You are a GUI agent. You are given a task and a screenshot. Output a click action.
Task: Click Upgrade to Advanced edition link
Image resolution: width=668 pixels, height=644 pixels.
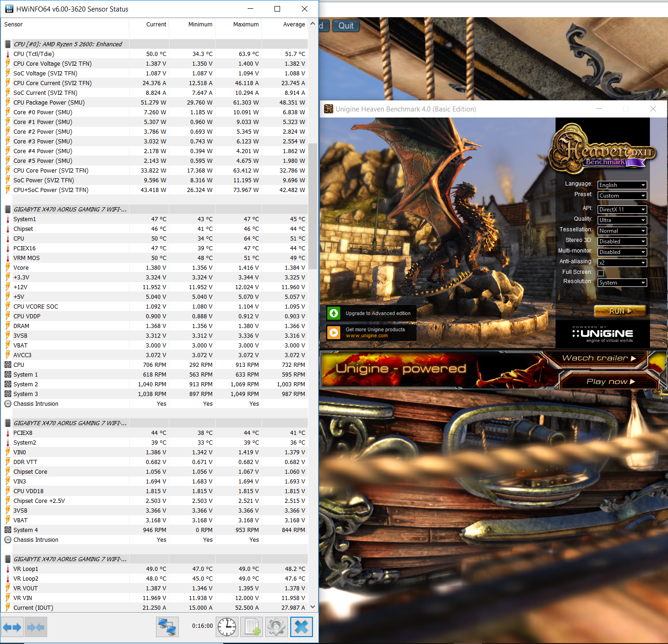(378, 313)
